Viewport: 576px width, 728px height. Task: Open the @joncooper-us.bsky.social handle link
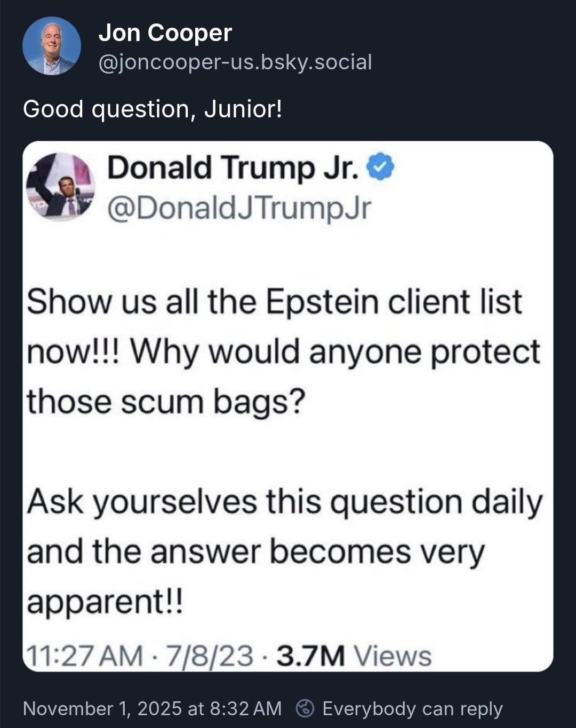tap(235, 62)
